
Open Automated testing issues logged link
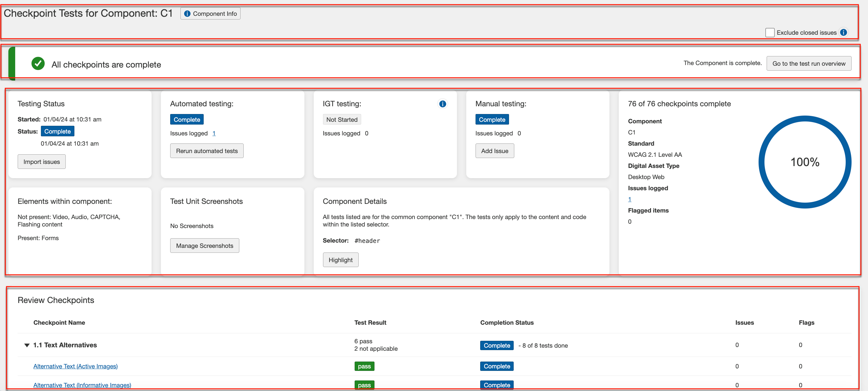pos(214,133)
